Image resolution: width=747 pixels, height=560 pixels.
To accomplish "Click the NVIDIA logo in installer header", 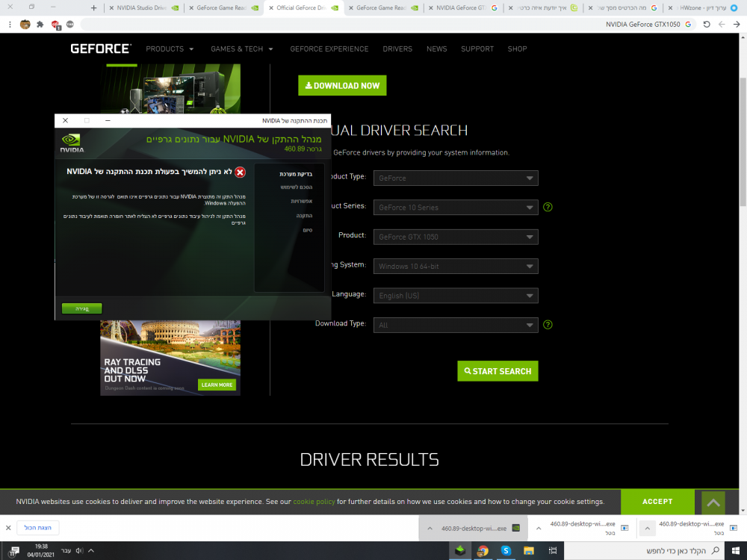I will click(x=72, y=143).
